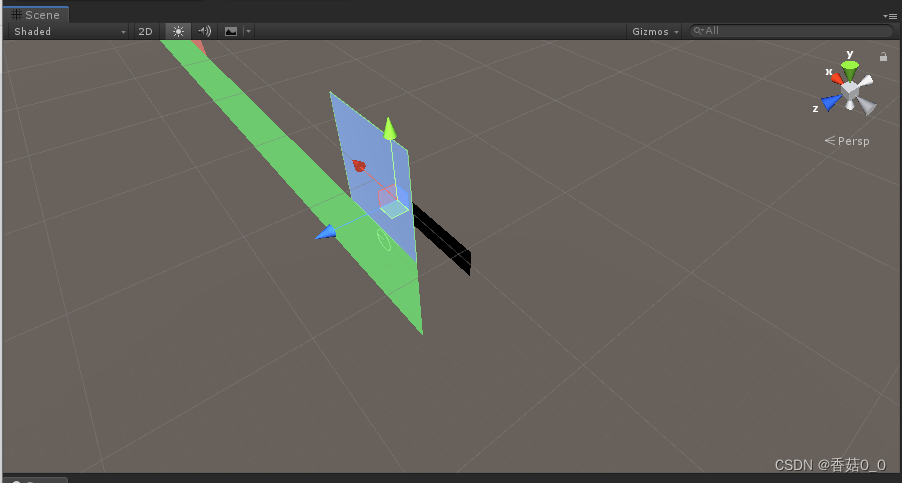Open the Gizmos dropdown menu
This screenshot has width=902, height=483.
(655, 31)
